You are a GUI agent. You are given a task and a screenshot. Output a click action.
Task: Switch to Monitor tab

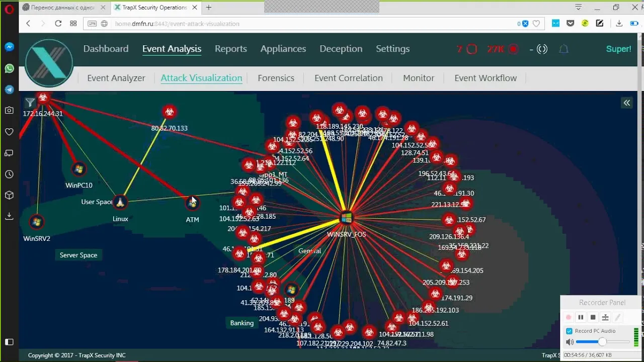(419, 78)
